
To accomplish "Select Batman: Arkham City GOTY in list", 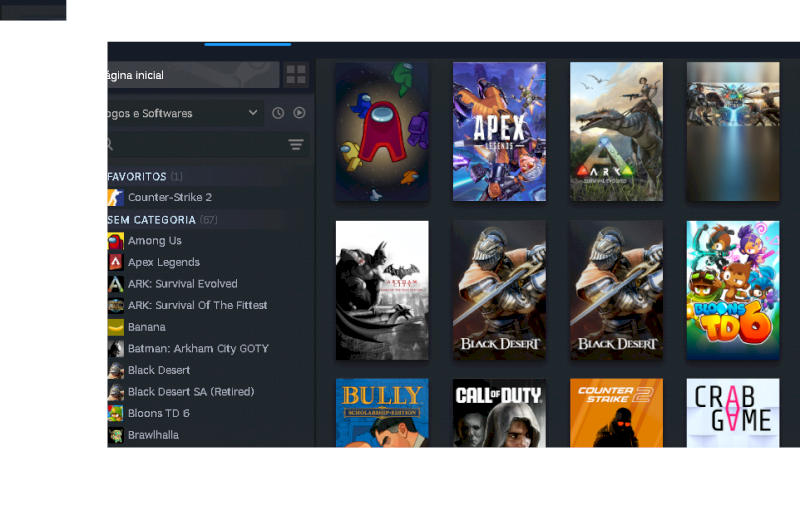I will tap(198, 349).
